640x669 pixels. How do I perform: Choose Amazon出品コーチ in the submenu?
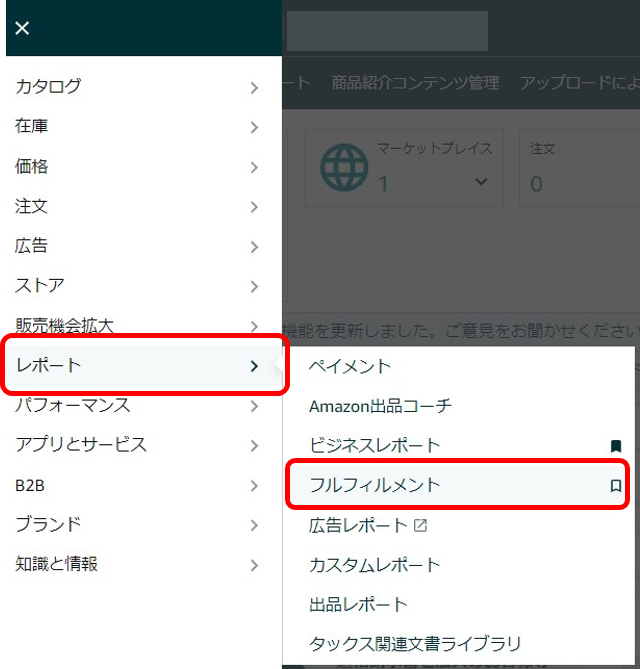point(380,406)
